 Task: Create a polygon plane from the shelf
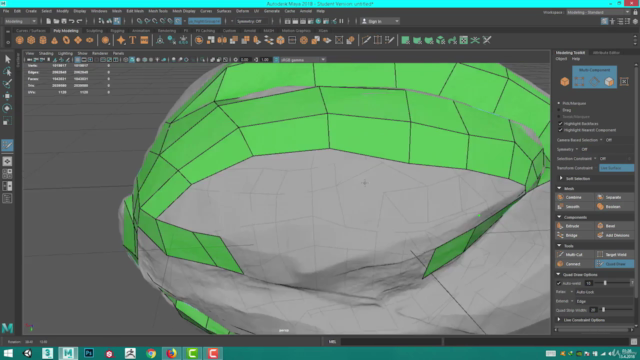click(x=78, y=40)
